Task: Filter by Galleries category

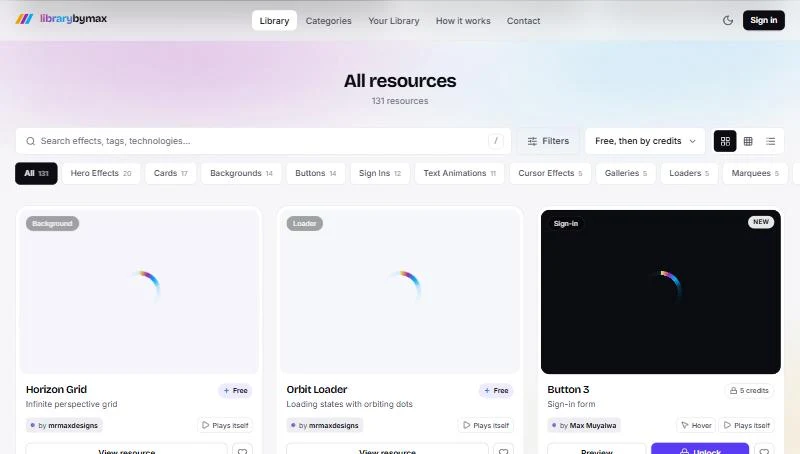Action: click(x=626, y=173)
